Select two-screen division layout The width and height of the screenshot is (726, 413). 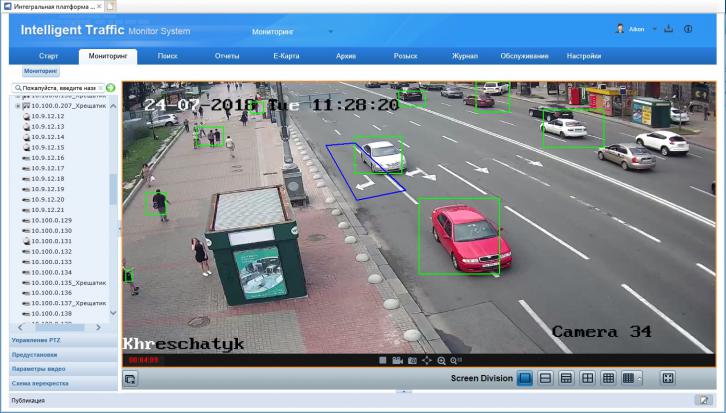click(x=545, y=378)
